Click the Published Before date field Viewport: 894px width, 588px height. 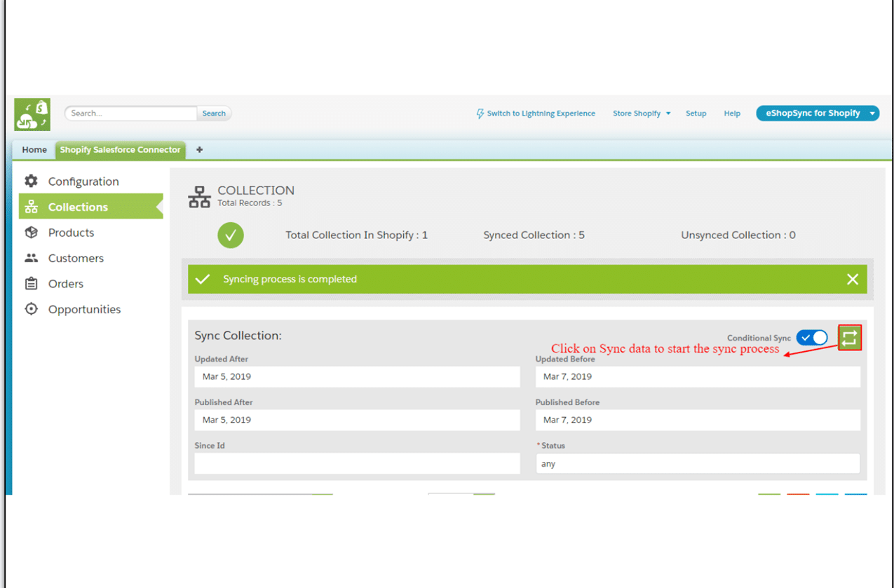click(698, 420)
